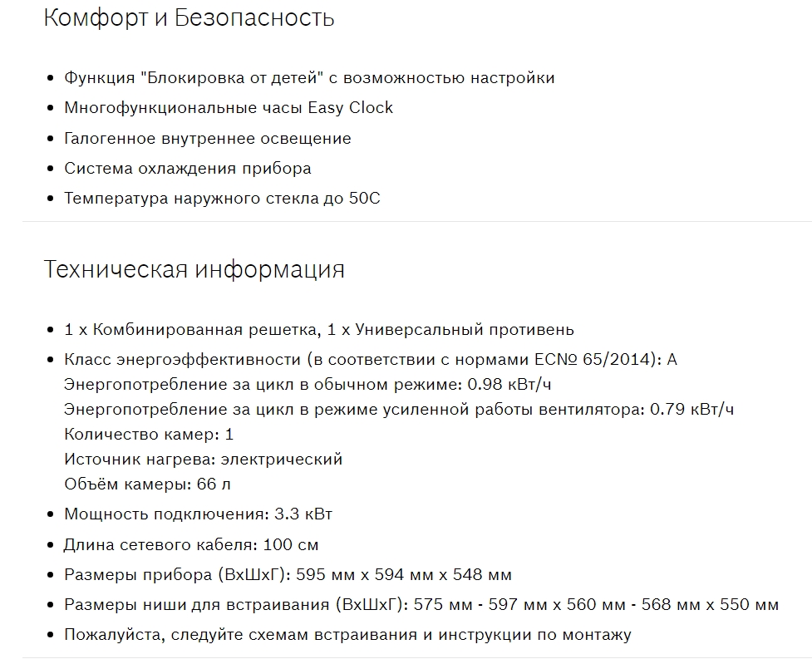
Task: Click the "Комфорт и Безопасность" section heading
Action: click(189, 18)
